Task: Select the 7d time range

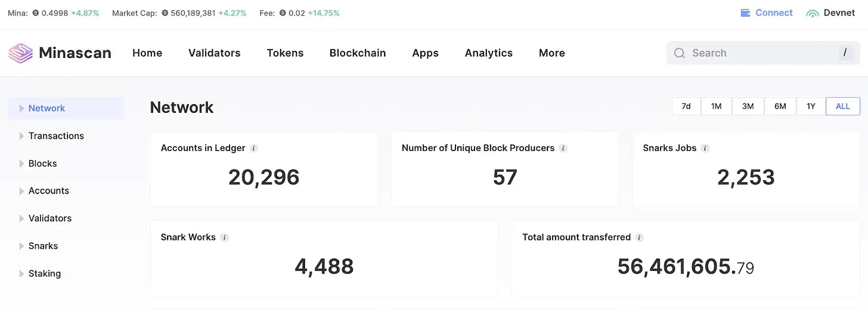Action: coord(686,106)
